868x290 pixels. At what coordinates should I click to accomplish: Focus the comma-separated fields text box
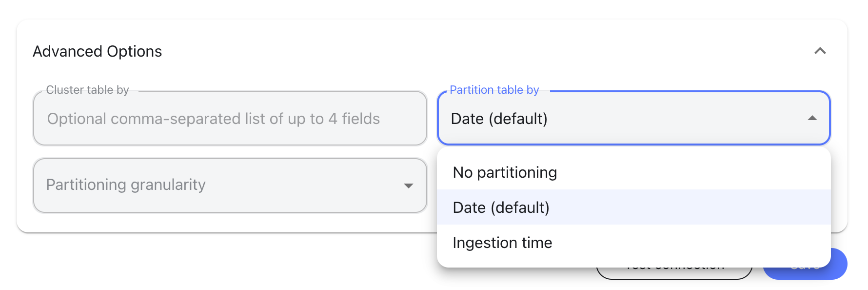pyautogui.click(x=229, y=118)
